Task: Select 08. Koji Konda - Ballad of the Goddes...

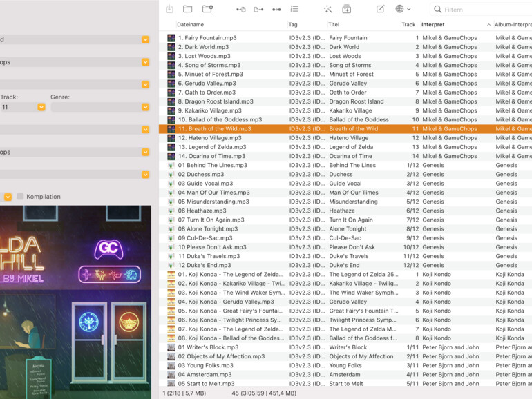Action: [x=231, y=338]
